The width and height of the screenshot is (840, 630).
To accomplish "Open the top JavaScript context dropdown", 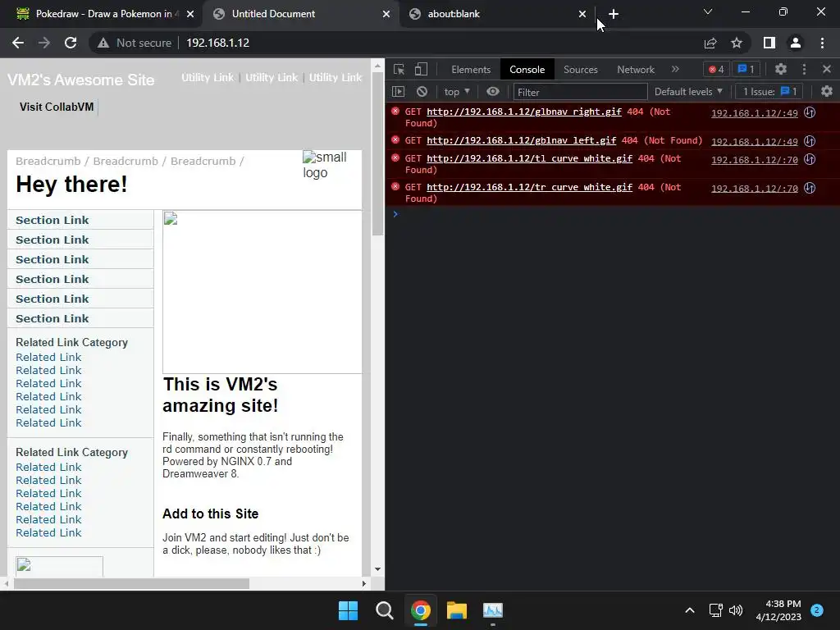I will (457, 92).
